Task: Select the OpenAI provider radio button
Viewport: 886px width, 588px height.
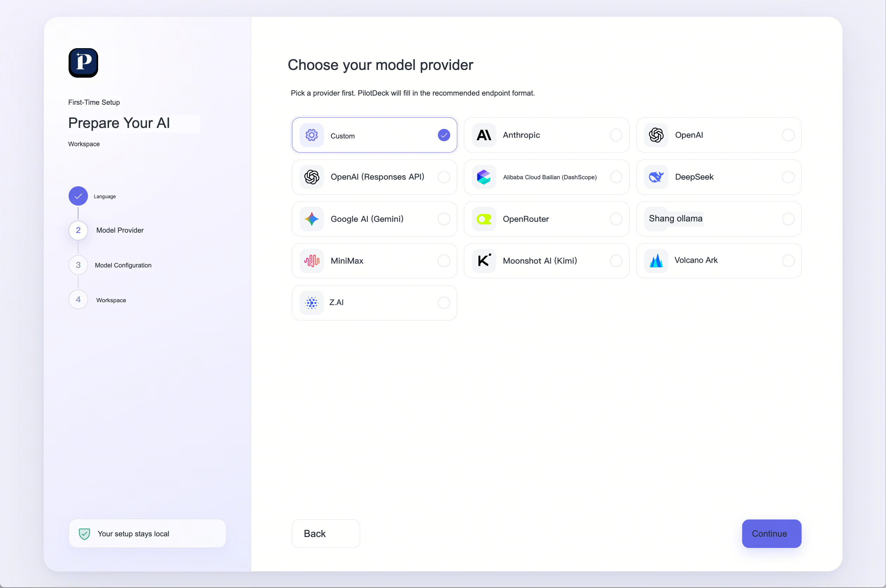Action: pyautogui.click(x=788, y=135)
